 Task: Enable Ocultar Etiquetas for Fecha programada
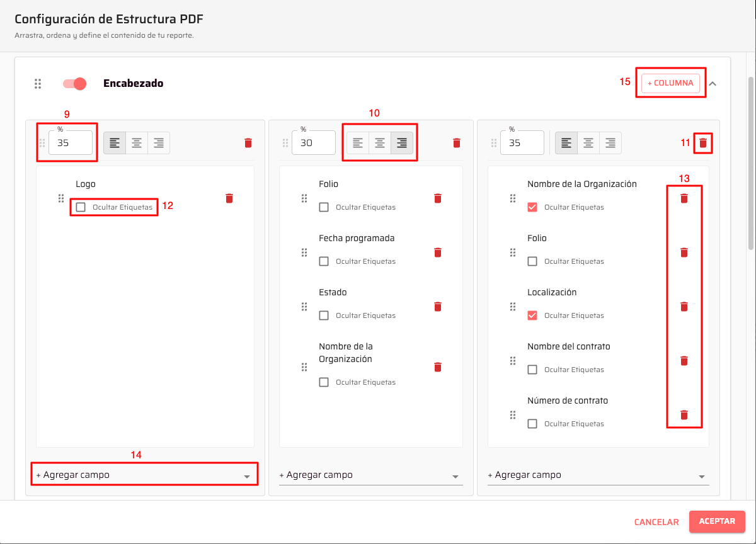click(x=324, y=261)
